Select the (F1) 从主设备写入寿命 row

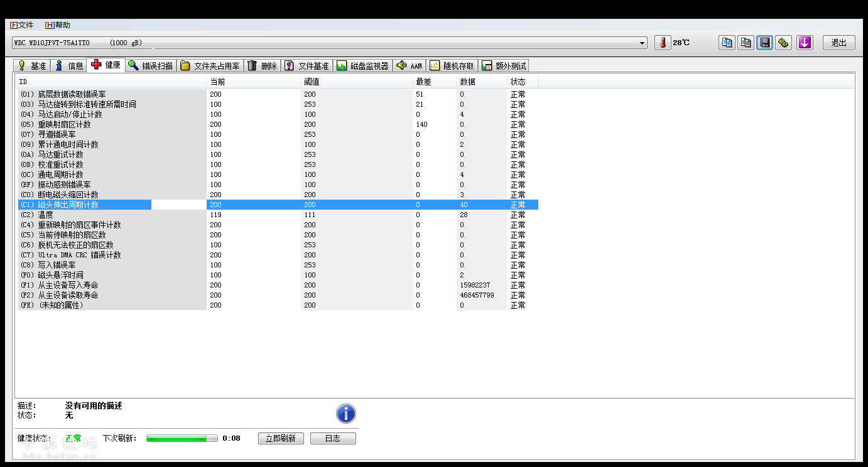(278, 285)
